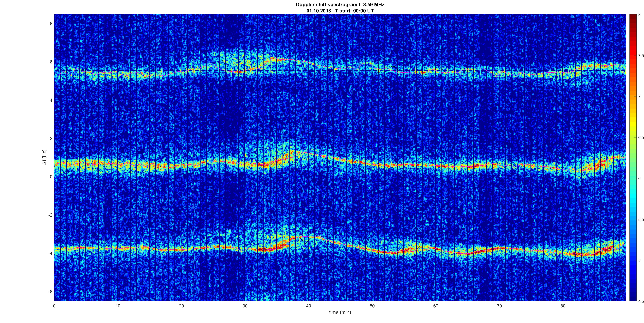Click the x-axis tick label "30"
644x323 pixels.
[x=245, y=306]
